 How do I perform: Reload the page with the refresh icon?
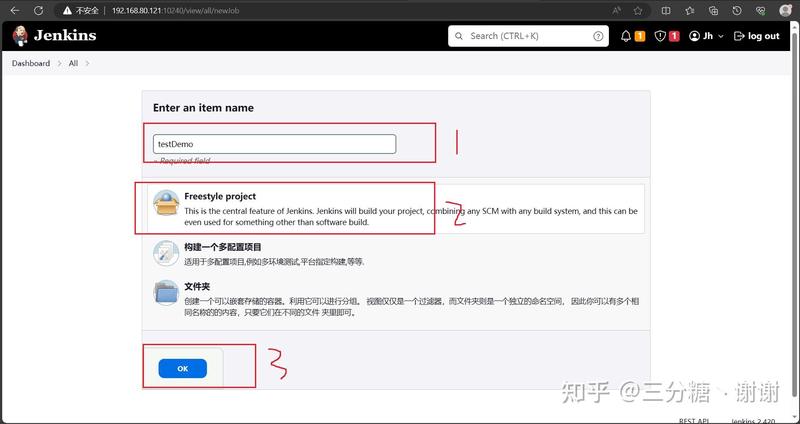[38, 10]
